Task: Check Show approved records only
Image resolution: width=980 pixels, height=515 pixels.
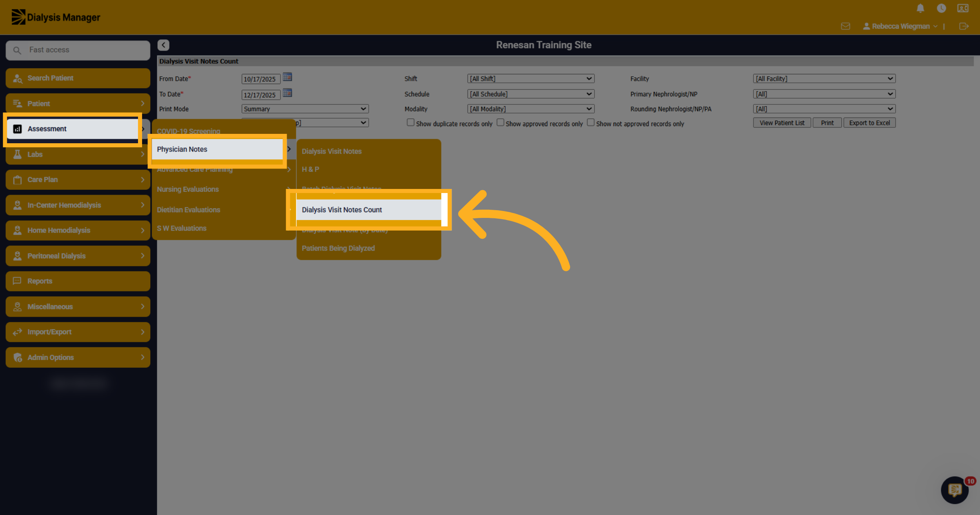Action: [500, 122]
